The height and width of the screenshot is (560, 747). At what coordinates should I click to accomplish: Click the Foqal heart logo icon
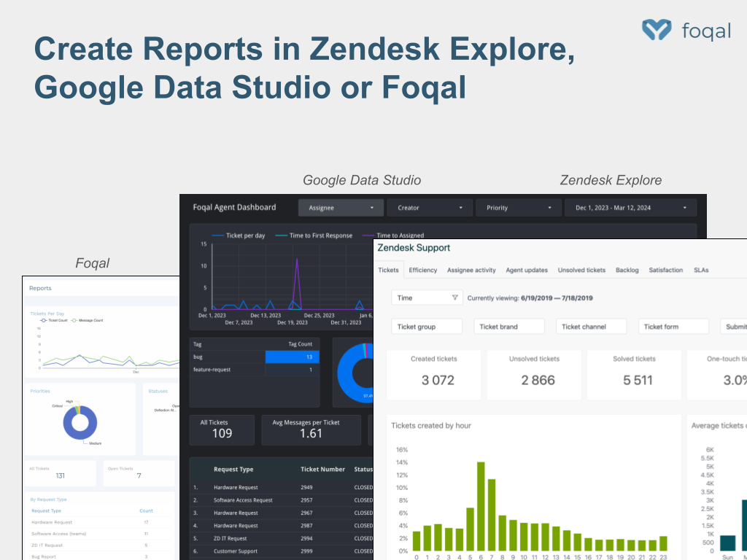(x=656, y=30)
